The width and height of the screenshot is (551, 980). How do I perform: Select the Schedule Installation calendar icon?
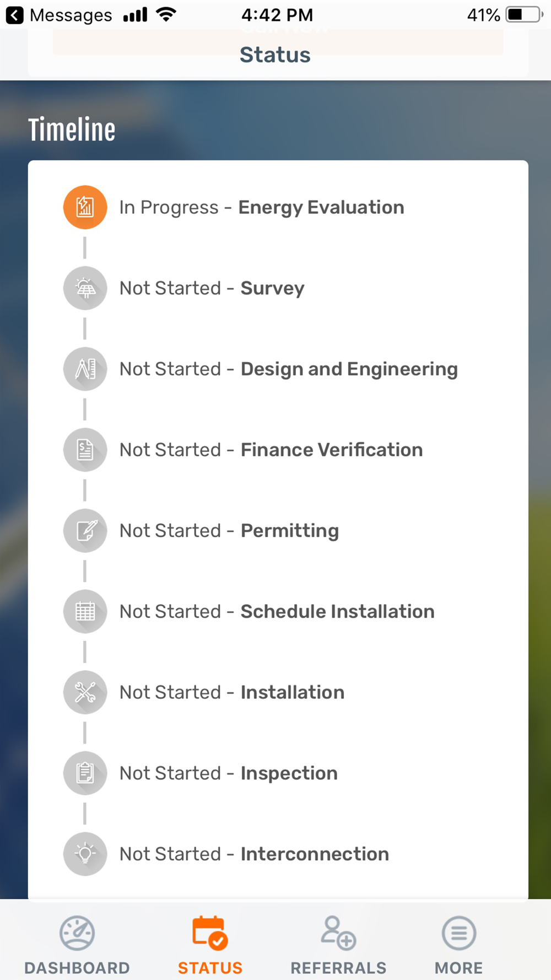tap(85, 611)
